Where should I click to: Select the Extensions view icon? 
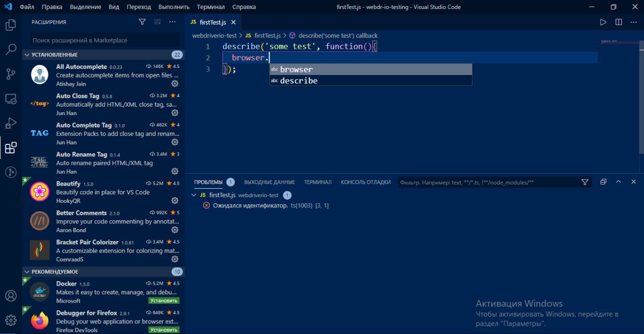11,148
